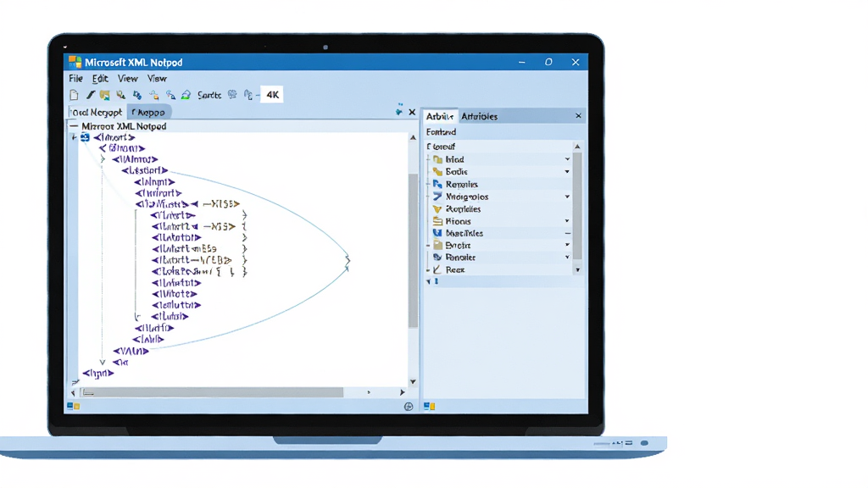The width and height of the screenshot is (868, 488).
Task: Open the dropdown arrow on the Fanoiiee row
Action: click(567, 258)
